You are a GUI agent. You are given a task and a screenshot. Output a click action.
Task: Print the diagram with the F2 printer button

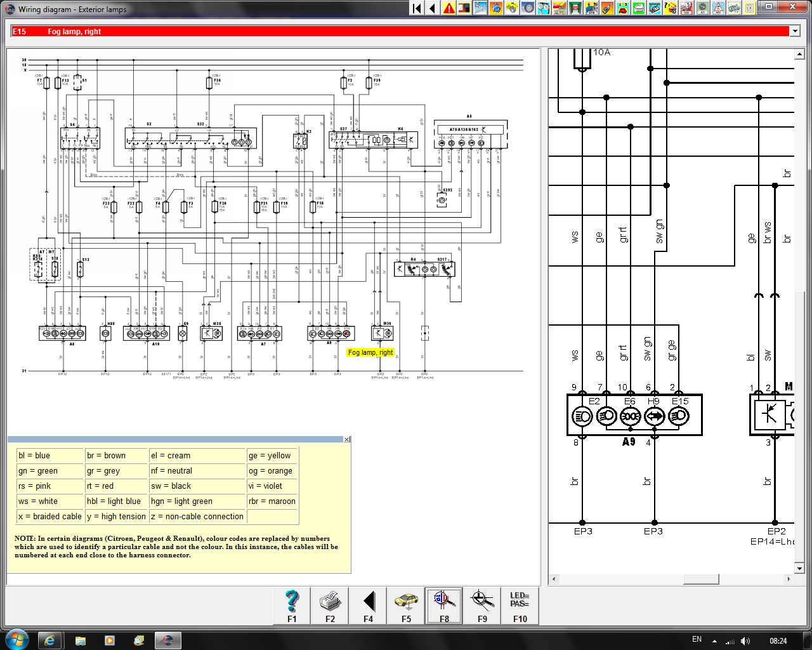tap(330, 606)
